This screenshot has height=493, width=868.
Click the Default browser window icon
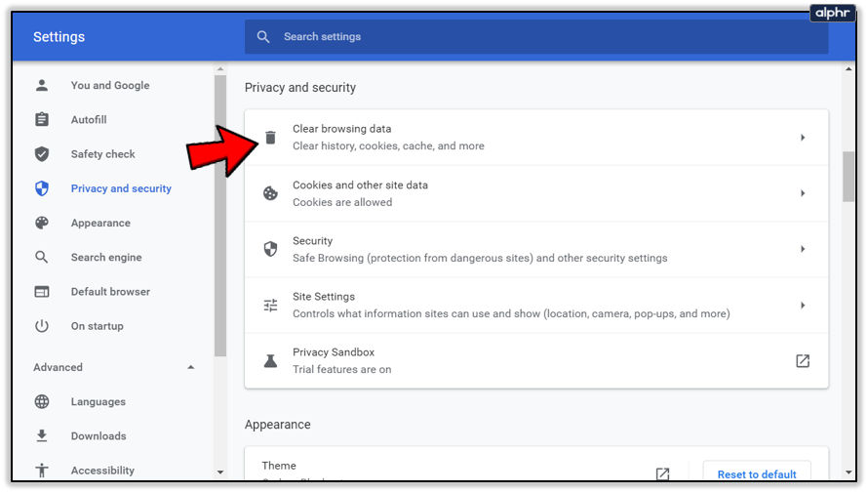[42, 291]
